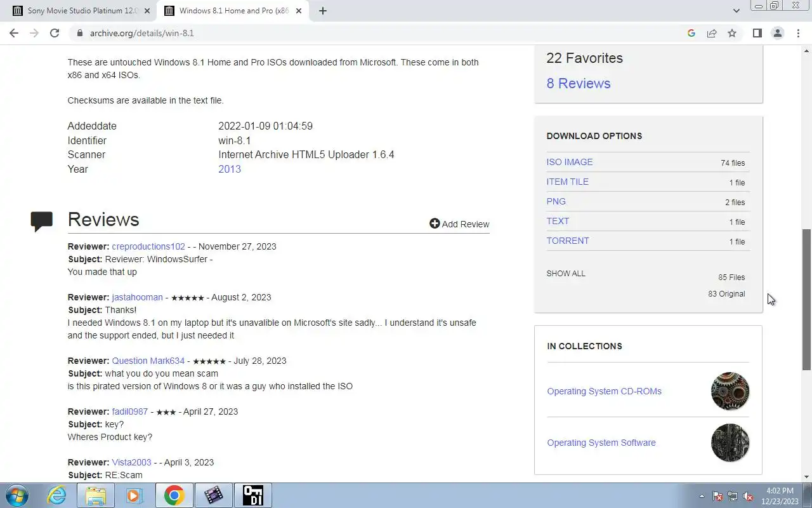This screenshot has width=812, height=508.
Task: Click the identifier value win-8.1
Action: (235, 140)
